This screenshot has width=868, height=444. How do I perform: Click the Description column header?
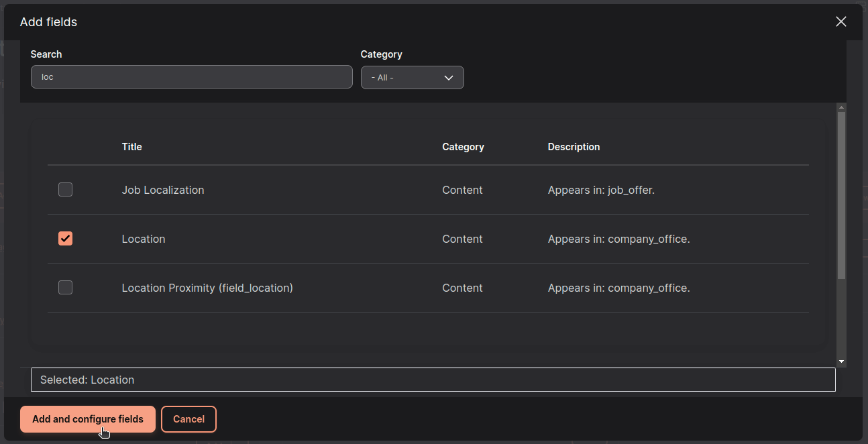[x=574, y=147]
